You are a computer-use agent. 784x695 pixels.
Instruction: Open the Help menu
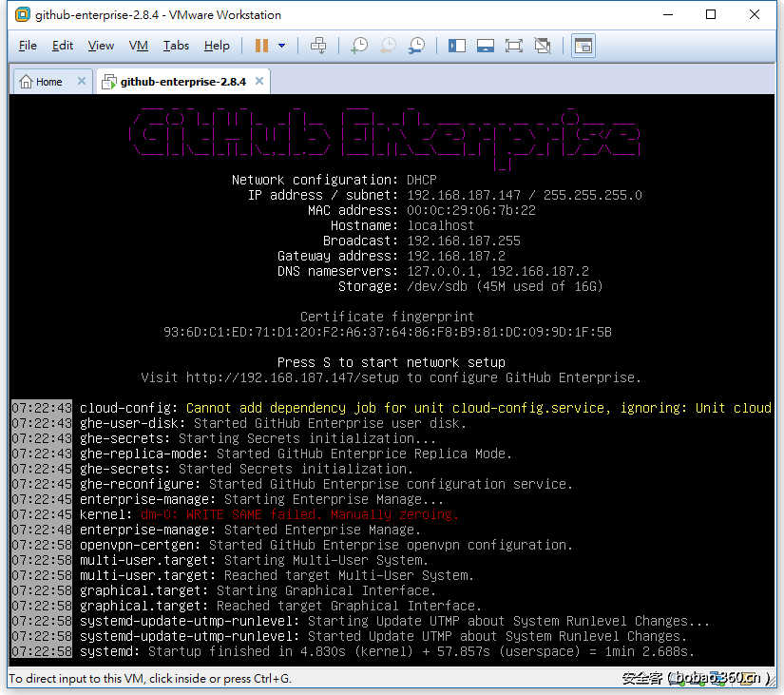pyautogui.click(x=217, y=45)
